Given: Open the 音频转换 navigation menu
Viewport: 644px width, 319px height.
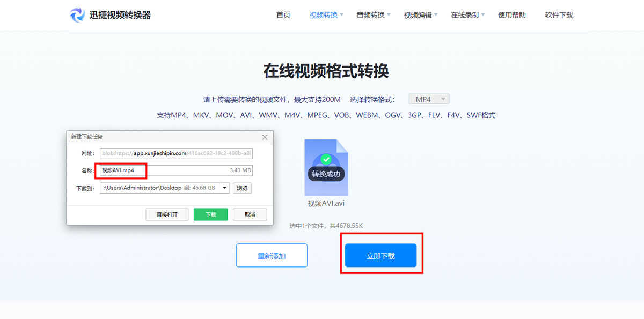Looking at the screenshot, I should tap(374, 15).
